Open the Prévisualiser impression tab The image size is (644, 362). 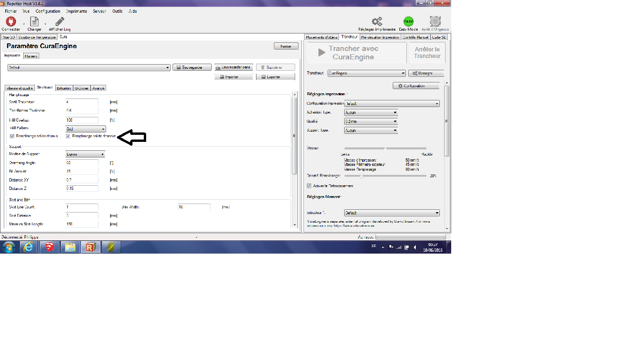pyautogui.click(x=380, y=37)
